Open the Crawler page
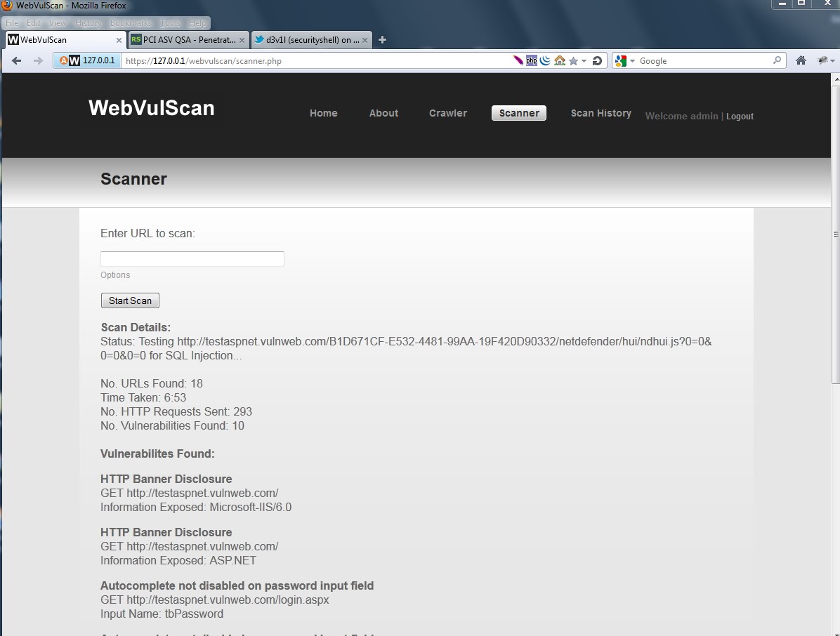The width and height of the screenshot is (840, 636). [x=448, y=113]
